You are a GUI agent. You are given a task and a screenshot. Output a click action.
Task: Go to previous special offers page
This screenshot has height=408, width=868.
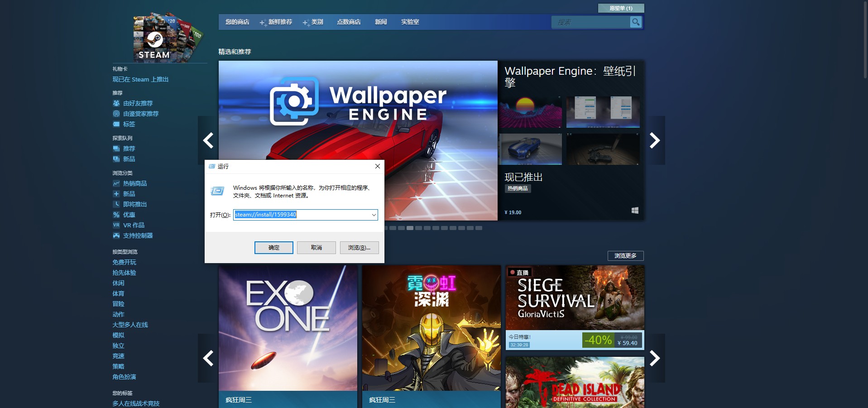point(208,358)
